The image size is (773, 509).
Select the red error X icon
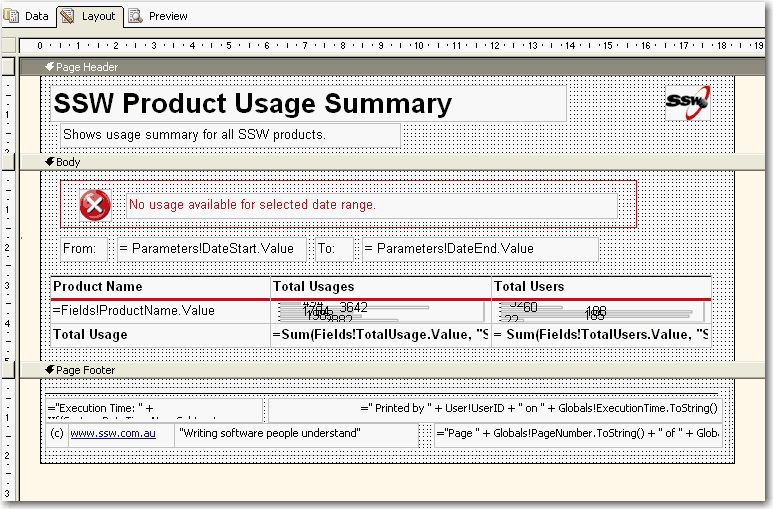coord(95,205)
